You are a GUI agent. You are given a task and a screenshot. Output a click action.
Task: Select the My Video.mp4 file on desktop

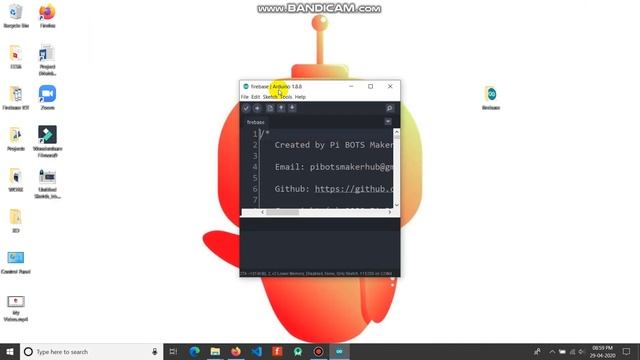pyautogui.click(x=16, y=309)
